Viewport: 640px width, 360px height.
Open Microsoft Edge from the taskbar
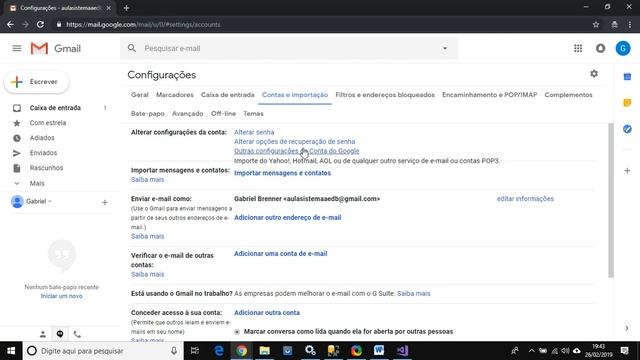point(219,351)
